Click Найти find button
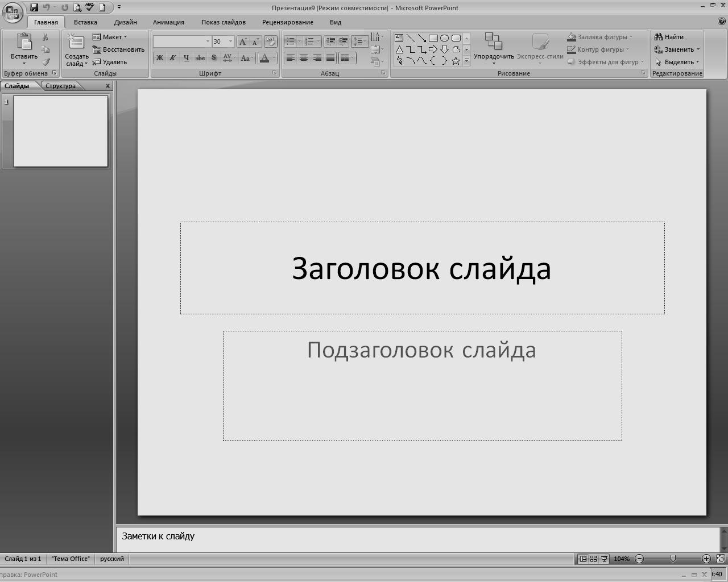The width and height of the screenshot is (728, 582). coord(669,37)
